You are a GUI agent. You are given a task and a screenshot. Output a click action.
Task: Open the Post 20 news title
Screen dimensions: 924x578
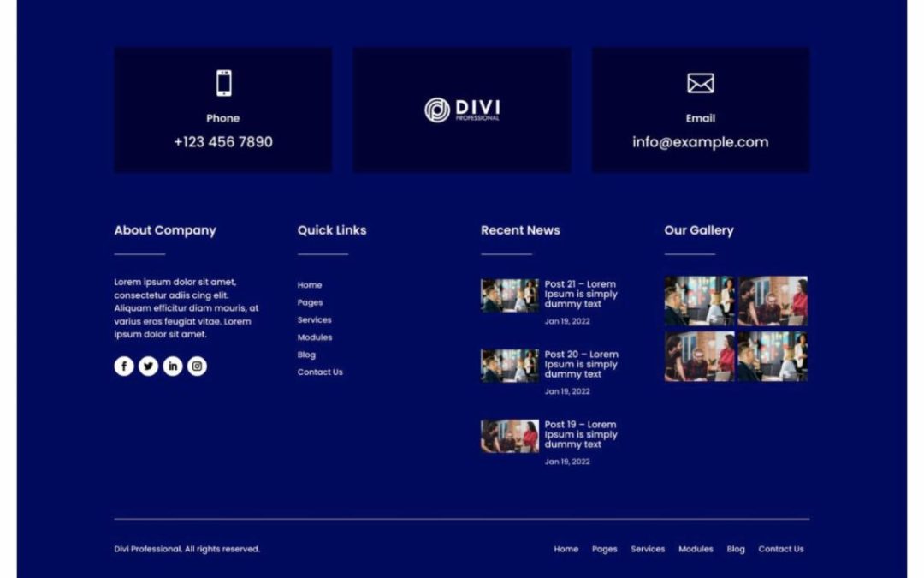pyautogui.click(x=582, y=364)
